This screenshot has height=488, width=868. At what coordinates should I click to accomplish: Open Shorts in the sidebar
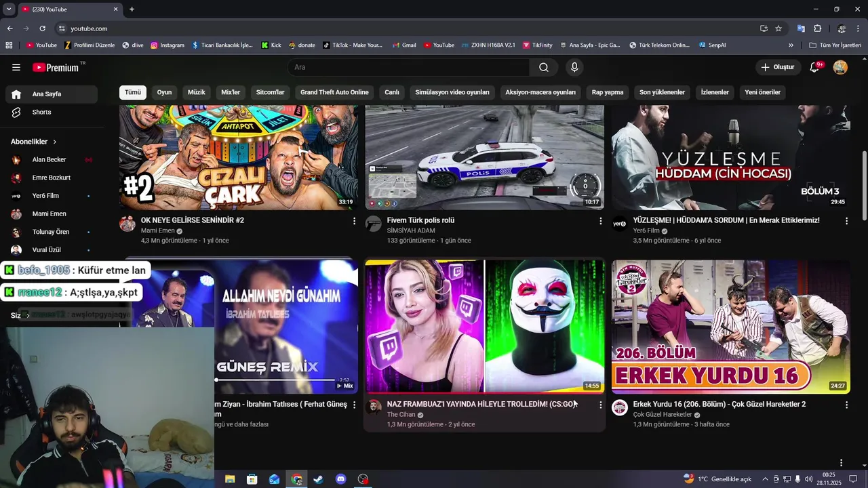52,112
